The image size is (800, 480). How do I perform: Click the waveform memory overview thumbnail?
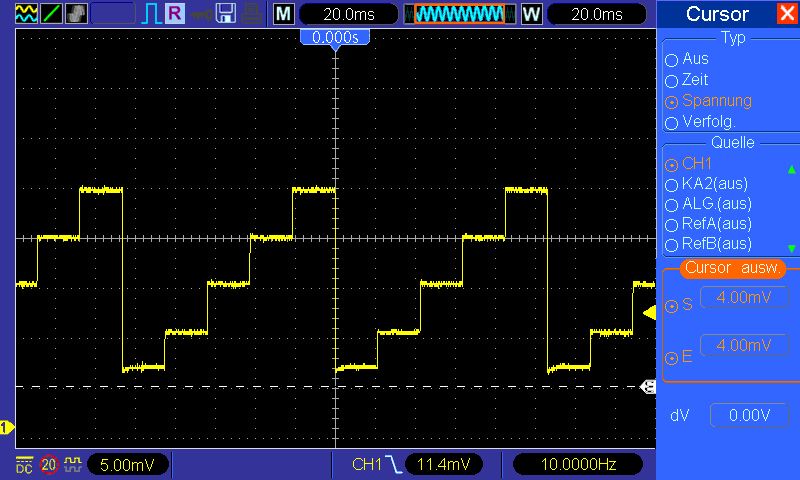click(x=460, y=14)
